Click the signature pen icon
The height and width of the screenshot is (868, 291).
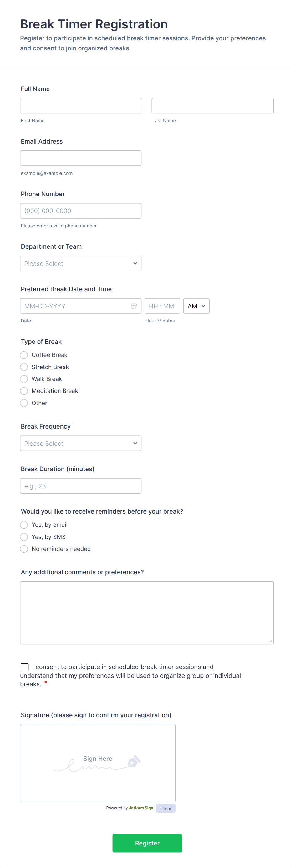coord(134,761)
